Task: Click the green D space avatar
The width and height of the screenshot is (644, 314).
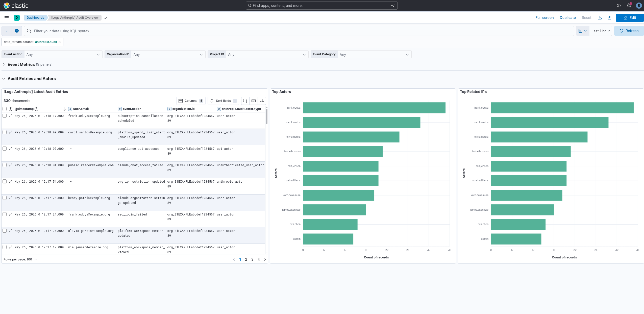Action: point(17,18)
